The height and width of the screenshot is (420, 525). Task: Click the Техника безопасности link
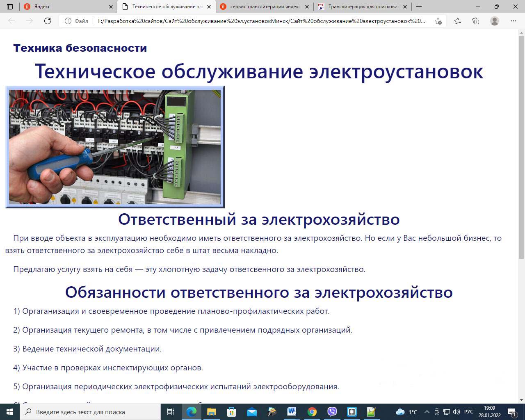pyautogui.click(x=80, y=48)
